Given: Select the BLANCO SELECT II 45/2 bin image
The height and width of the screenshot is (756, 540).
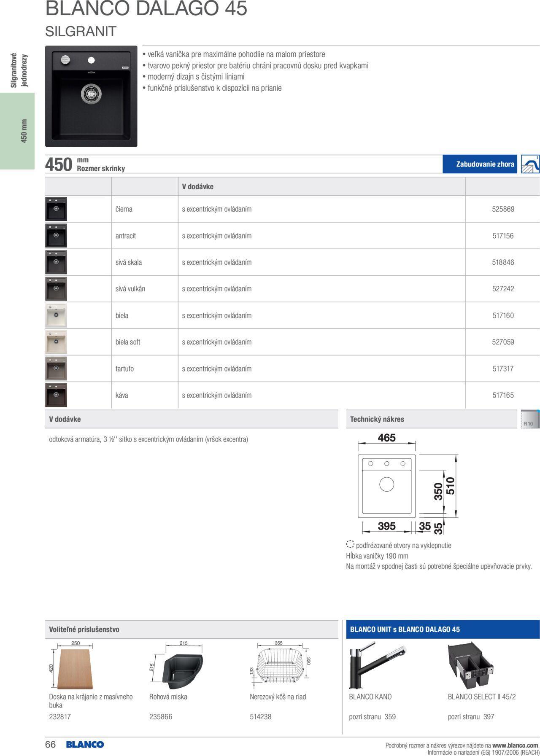Looking at the screenshot, I should (470, 665).
